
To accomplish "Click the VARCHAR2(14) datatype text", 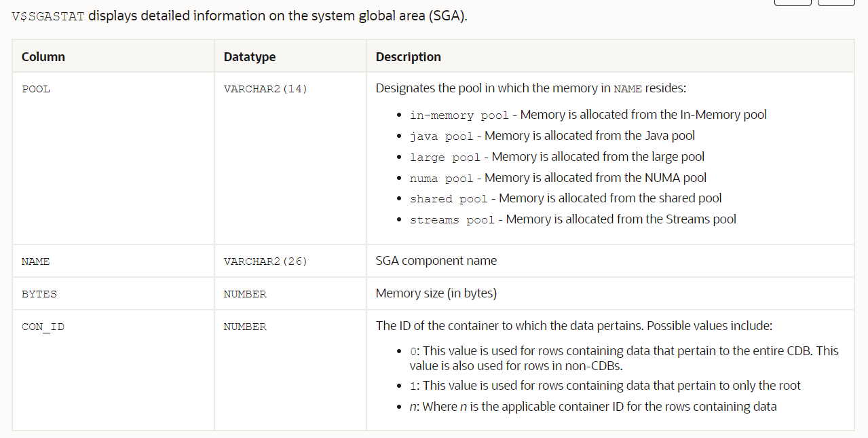I will tap(265, 89).
